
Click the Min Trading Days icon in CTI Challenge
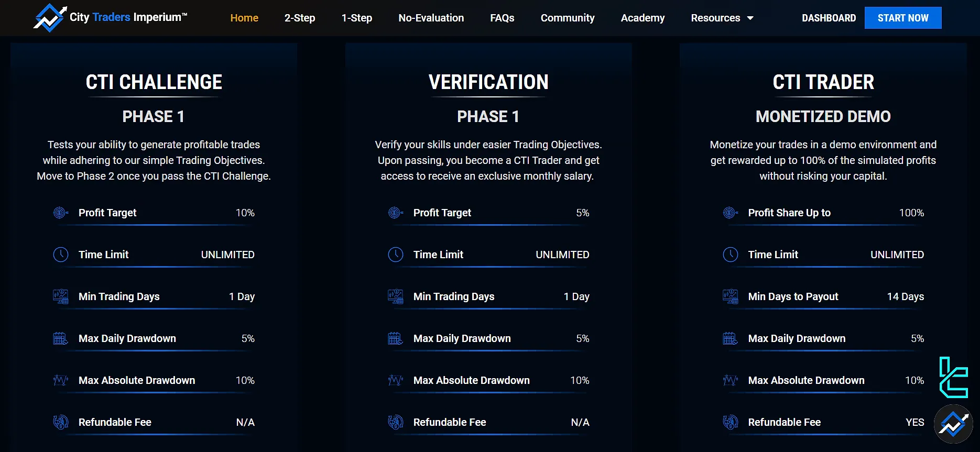coord(61,296)
